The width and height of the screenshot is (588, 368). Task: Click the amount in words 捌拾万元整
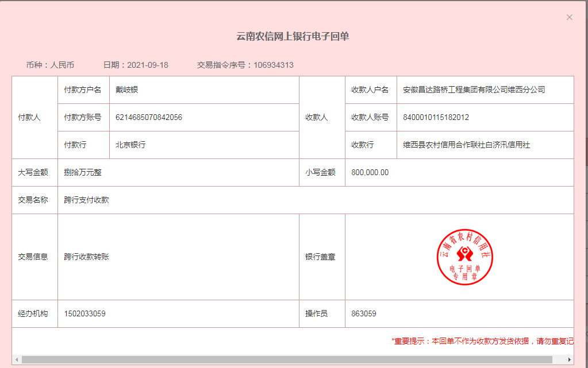(x=83, y=173)
